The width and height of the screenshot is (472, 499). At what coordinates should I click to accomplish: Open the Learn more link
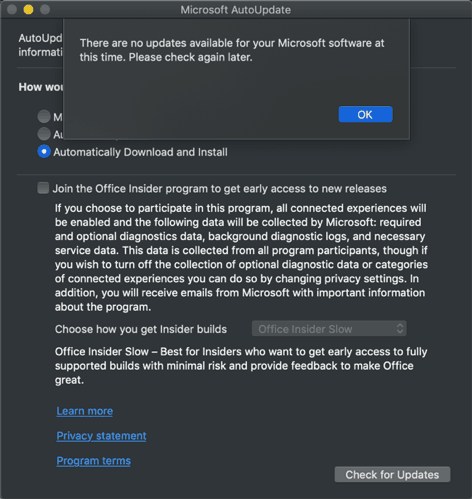(85, 411)
